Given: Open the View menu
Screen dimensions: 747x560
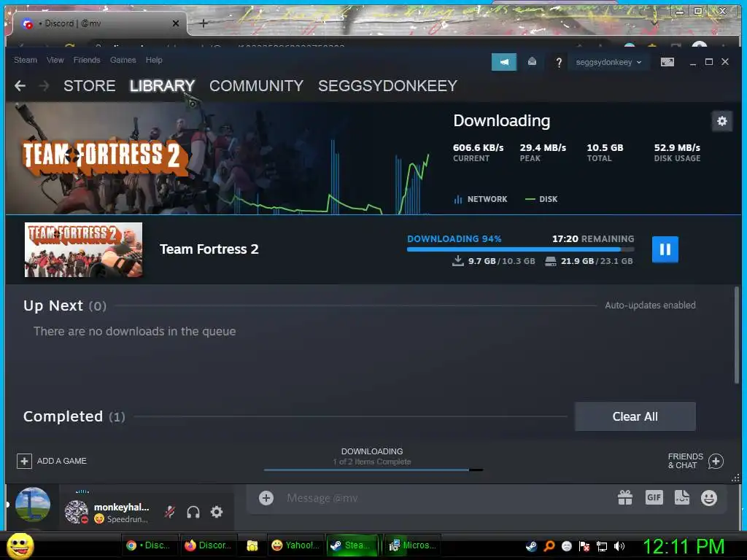Looking at the screenshot, I should tap(55, 60).
